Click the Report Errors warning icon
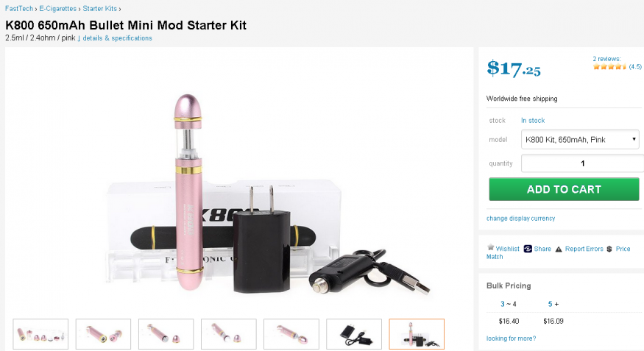This screenshot has width=644, height=351. point(559,249)
